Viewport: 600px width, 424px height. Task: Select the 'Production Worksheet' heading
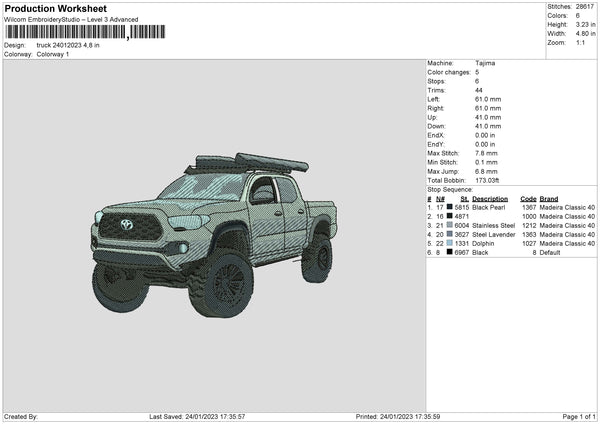56,8
